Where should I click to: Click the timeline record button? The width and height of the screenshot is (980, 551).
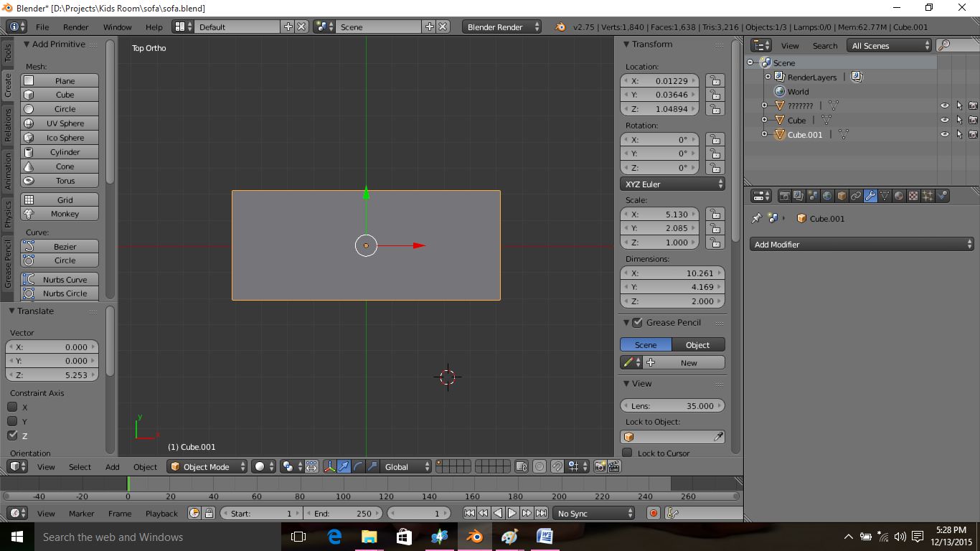point(653,513)
